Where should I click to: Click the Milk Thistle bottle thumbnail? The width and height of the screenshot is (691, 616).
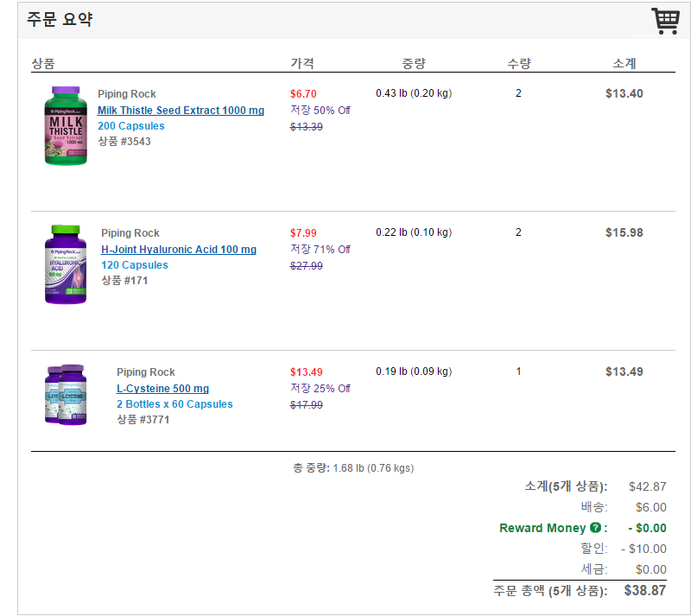pos(67,125)
